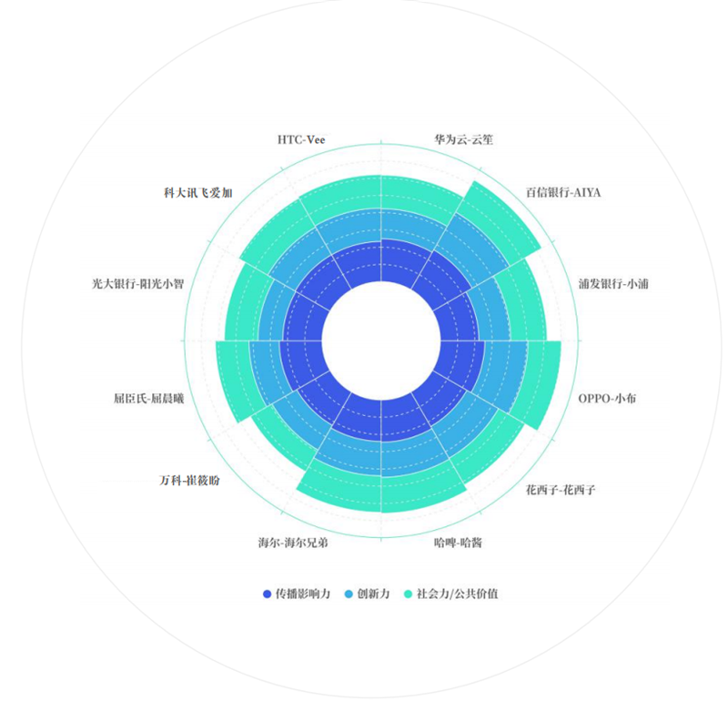
Task: Click the teal outer segment for 百信银行-AIYA
Action: (500, 221)
